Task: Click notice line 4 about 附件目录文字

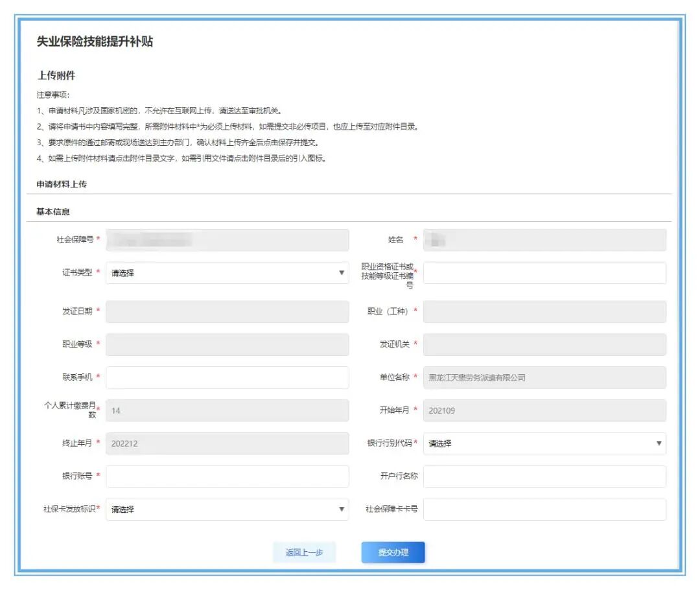Action: click(182, 158)
